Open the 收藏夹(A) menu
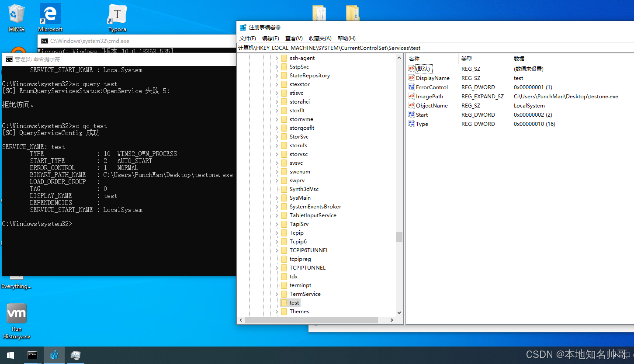 [320, 38]
